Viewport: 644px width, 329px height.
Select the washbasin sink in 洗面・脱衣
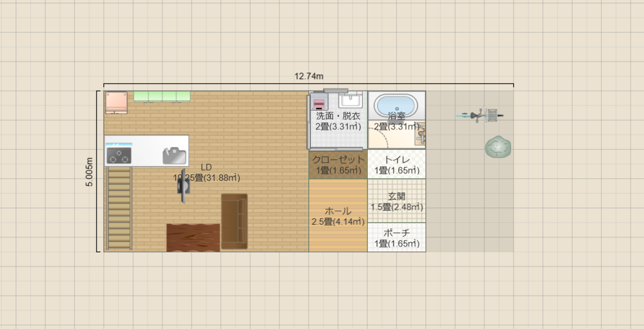click(x=350, y=100)
